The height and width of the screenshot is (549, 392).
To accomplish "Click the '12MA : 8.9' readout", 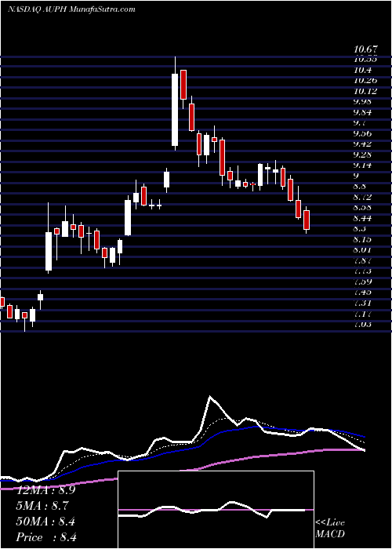I will point(46,490).
